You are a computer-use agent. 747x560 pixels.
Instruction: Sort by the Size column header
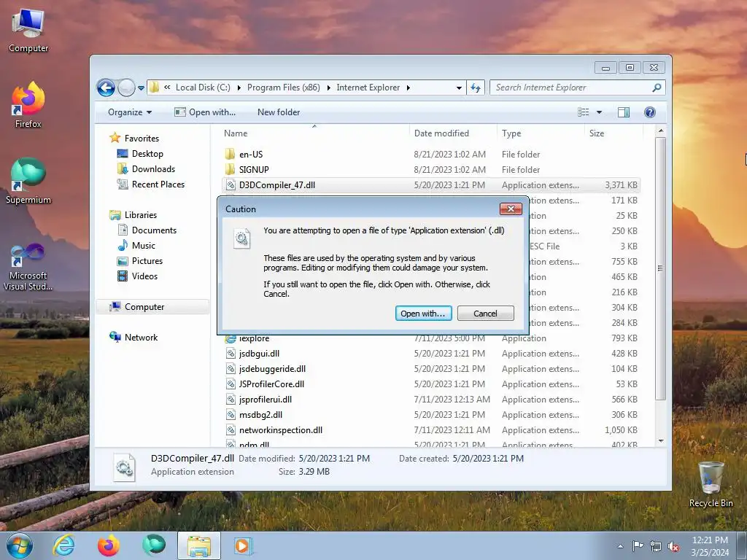click(x=613, y=133)
